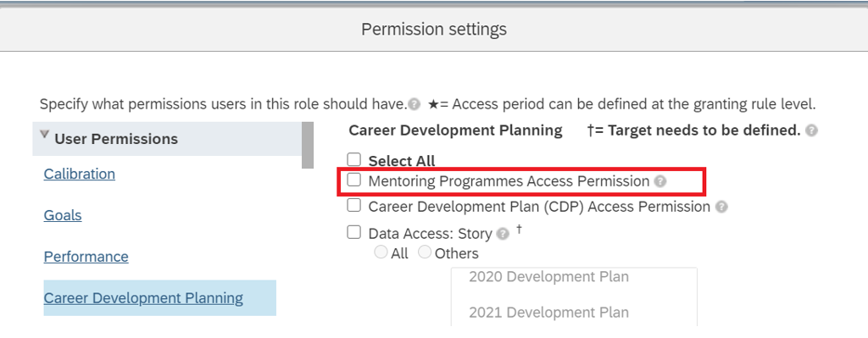Click help icon next to Target needs defined
This screenshot has height=338, width=868.
(x=811, y=130)
